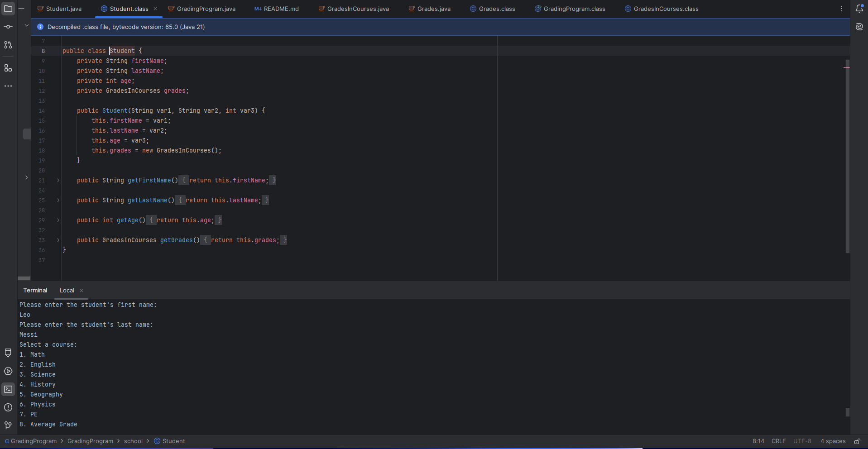The height and width of the screenshot is (449, 868).
Task: Open the Project tool window folder icon
Action: tap(8, 9)
